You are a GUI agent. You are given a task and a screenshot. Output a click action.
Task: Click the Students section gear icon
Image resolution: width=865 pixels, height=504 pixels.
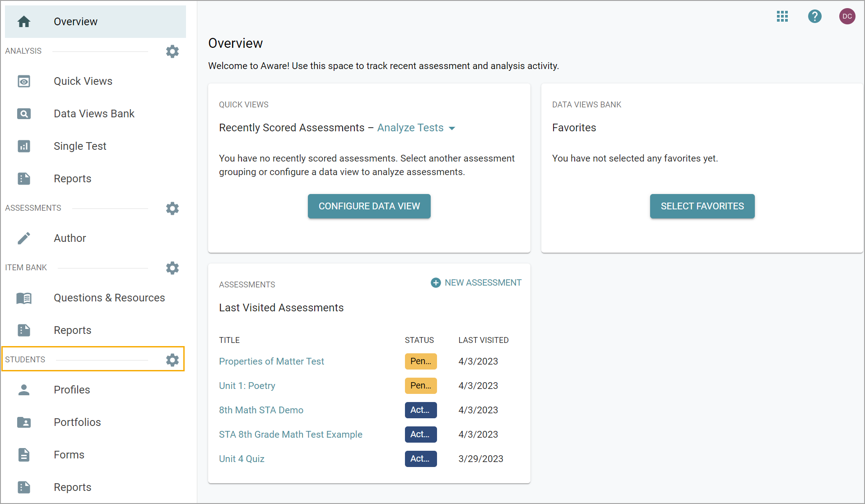pos(172,360)
